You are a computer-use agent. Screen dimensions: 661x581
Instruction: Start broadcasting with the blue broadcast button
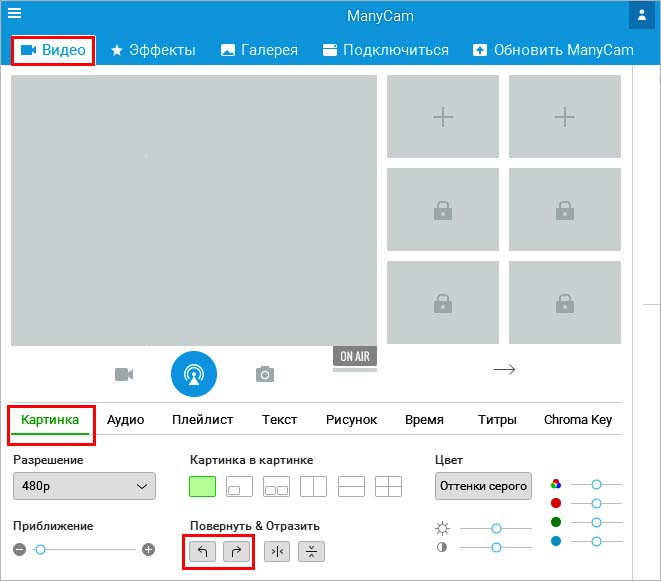pos(194,374)
